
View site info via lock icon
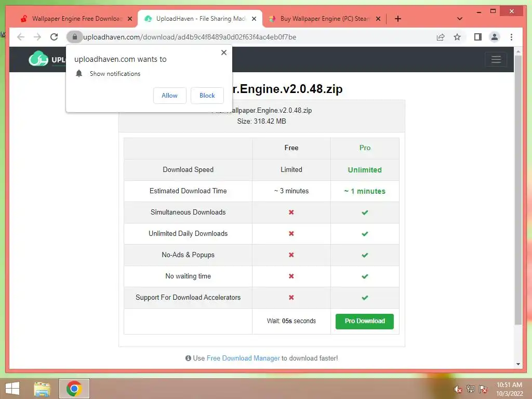(x=75, y=37)
